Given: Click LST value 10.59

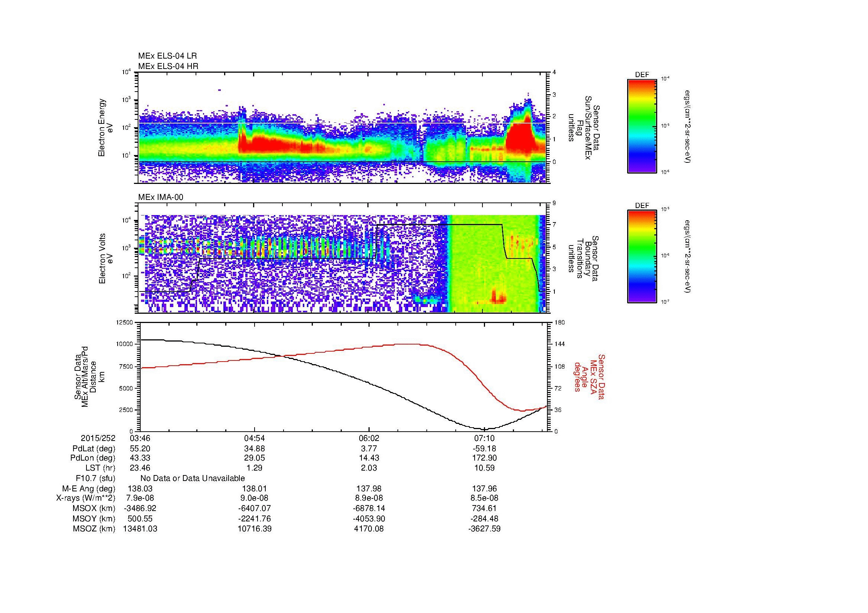Looking at the screenshot, I should pos(484,468).
